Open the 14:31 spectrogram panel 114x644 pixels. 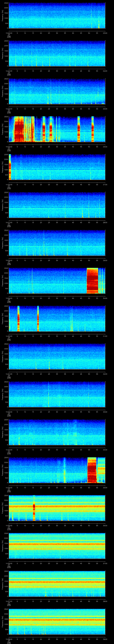coord(57,357)
